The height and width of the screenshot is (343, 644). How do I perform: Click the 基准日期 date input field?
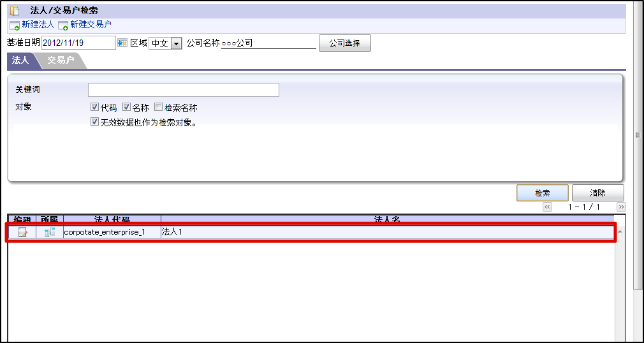click(79, 43)
